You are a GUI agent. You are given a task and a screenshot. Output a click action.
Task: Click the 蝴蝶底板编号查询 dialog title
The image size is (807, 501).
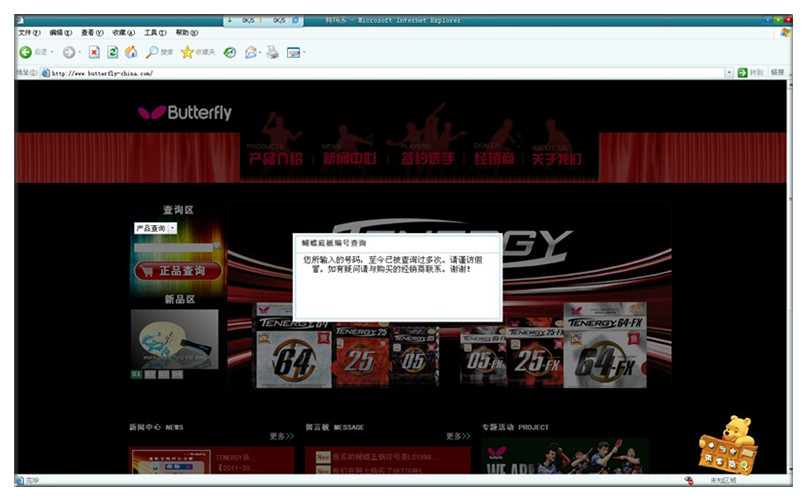click(334, 243)
